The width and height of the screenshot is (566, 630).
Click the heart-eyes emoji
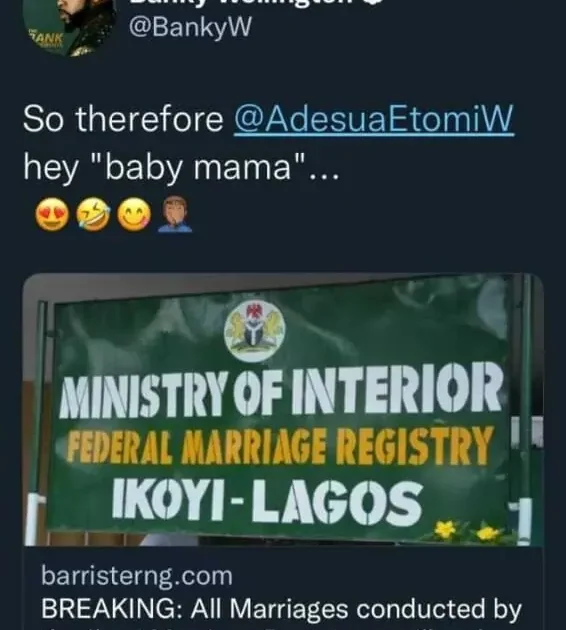click(x=52, y=215)
